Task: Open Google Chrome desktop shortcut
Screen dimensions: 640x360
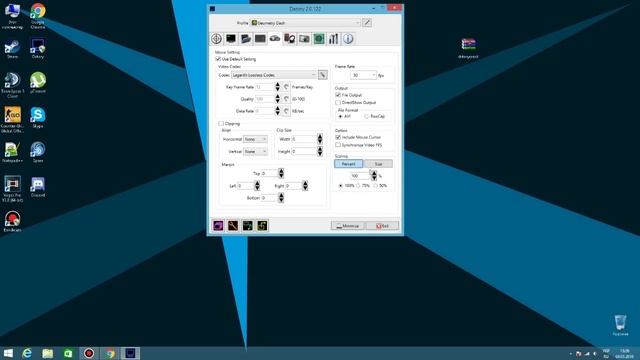Action: [38, 16]
